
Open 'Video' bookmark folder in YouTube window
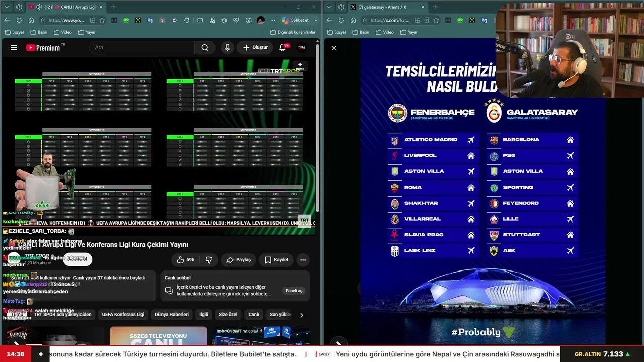tap(62, 32)
